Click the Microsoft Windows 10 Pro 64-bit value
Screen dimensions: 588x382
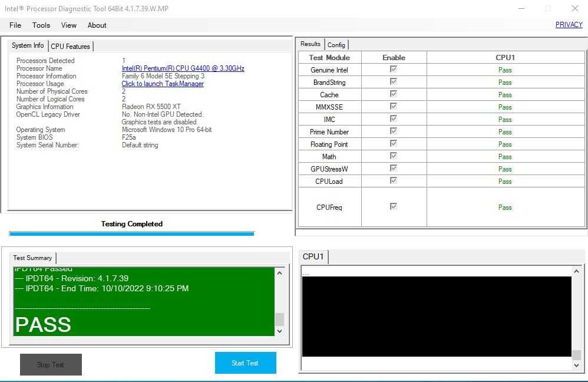click(x=167, y=130)
